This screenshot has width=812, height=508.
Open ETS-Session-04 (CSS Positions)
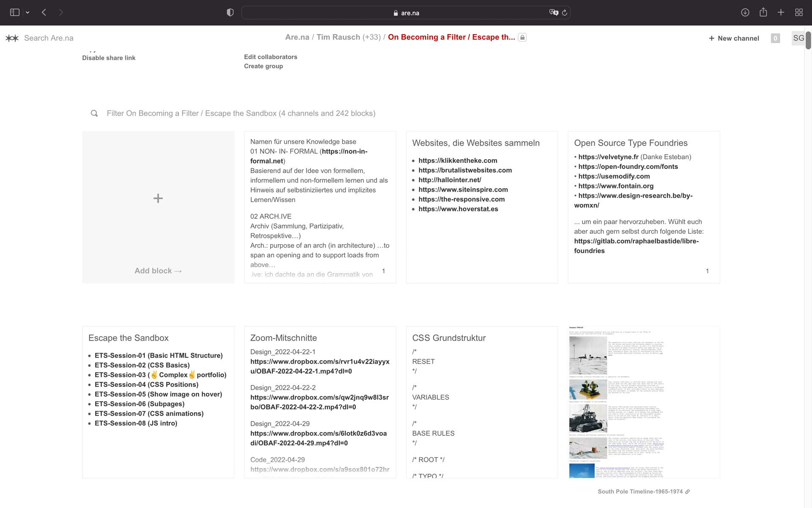point(146,385)
